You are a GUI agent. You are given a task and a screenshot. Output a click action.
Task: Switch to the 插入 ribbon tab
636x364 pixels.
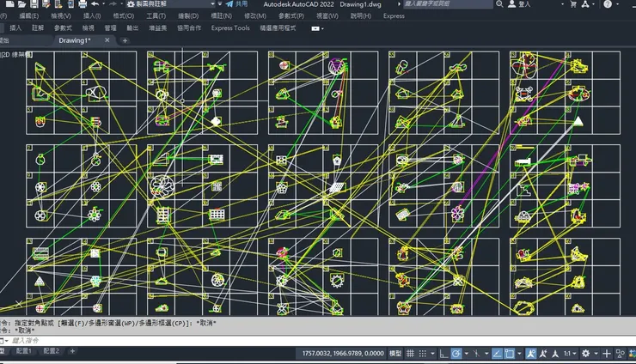(15, 28)
